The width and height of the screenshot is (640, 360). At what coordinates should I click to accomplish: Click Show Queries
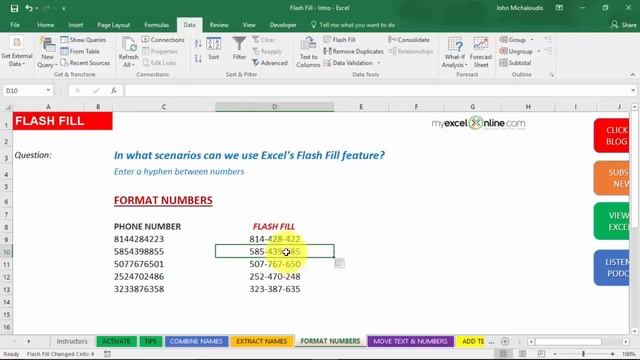[x=83, y=40]
